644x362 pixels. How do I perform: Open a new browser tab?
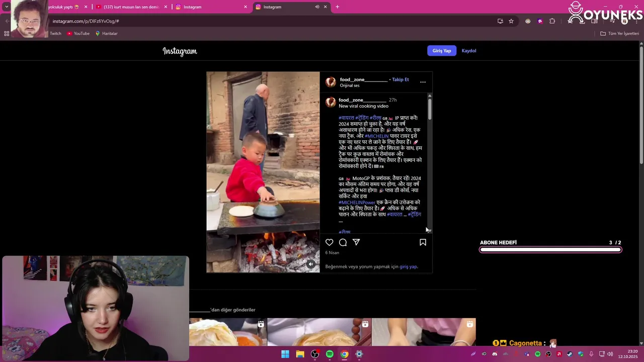click(337, 7)
